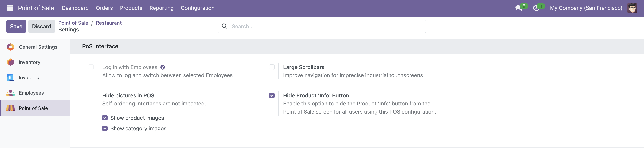The height and width of the screenshot is (148, 644).
Task: Click the Employees people icon
Action: [10, 93]
